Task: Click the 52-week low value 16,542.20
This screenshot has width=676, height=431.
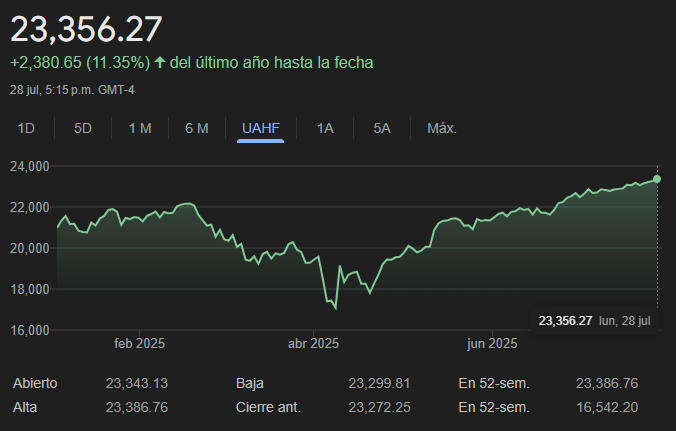Action: point(607,407)
